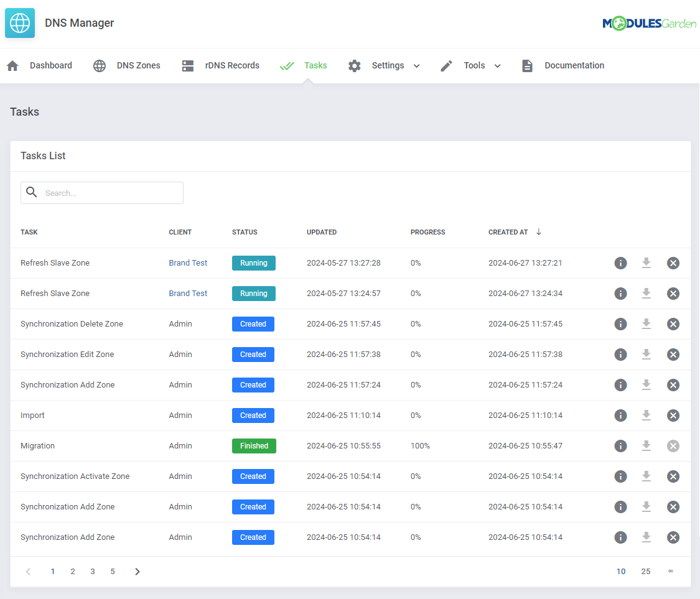Click the Dashboard home icon

(x=12, y=66)
